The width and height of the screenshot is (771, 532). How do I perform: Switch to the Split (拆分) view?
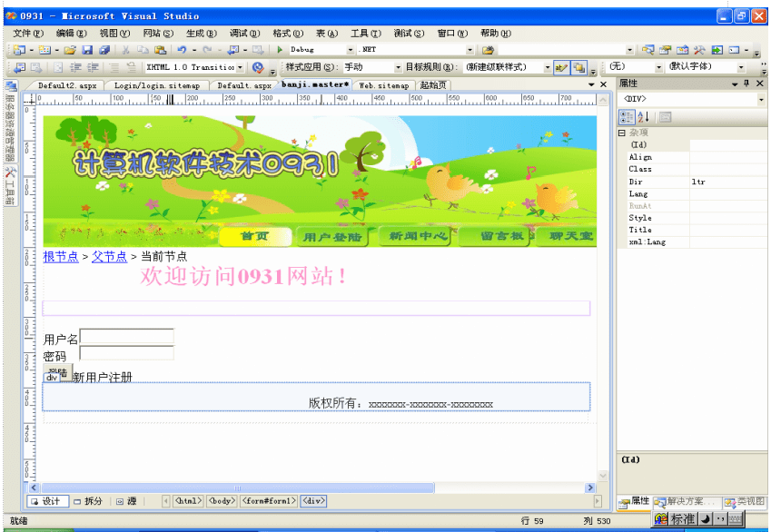point(88,501)
